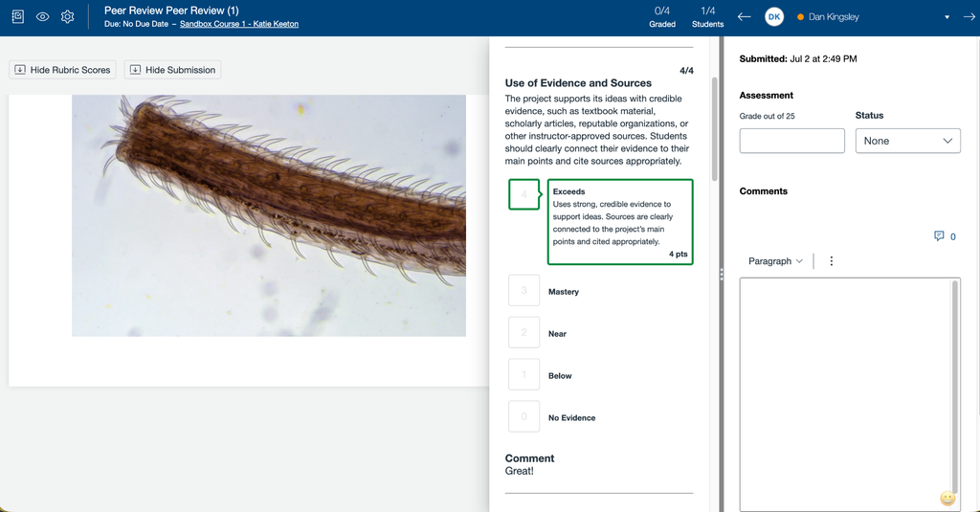Open the Status dropdown showing None
The height and width of the screenshot is (512, 980).
coord(907,141)
